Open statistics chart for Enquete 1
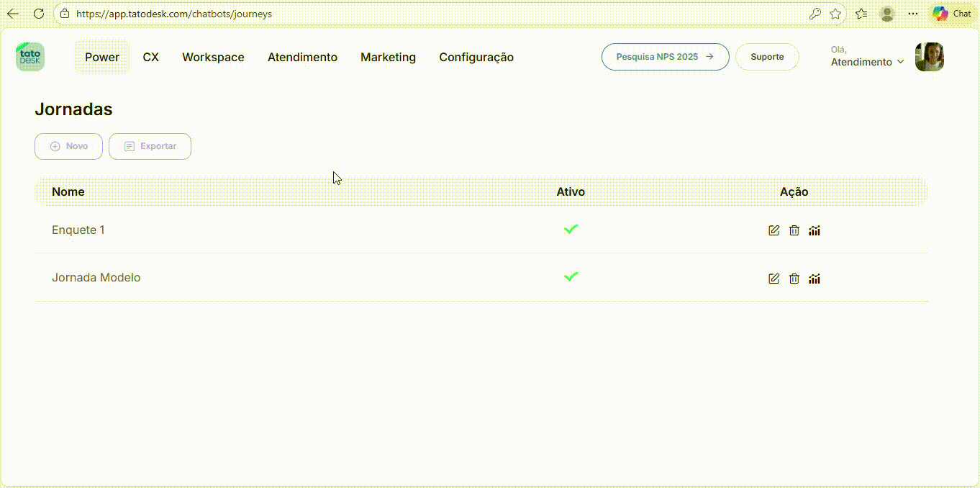This screenshot has width=980, height=488. click(x=814, y=230)
